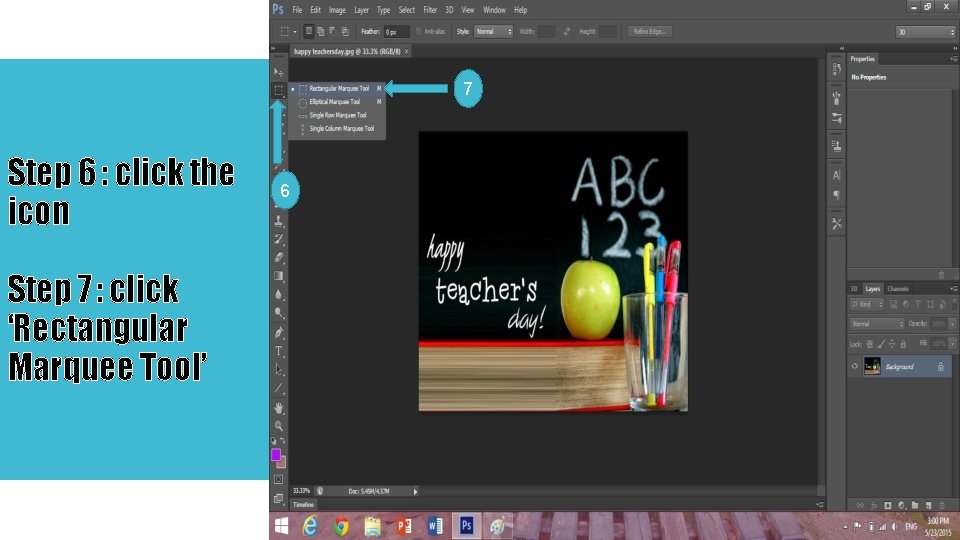Viewport: 960px width, 540px height.
Task: Click the Feather input field
Action: click(x=396, y=32)
